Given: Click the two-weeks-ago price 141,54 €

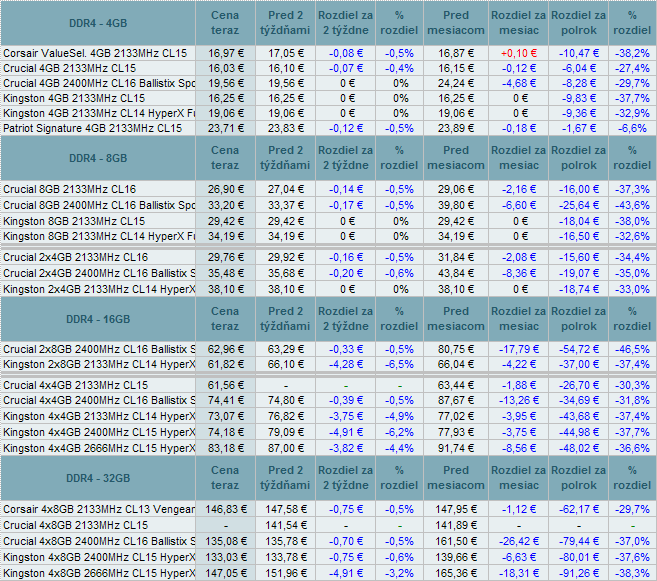Looking at the screenshot, I should (x=286, y=525).
